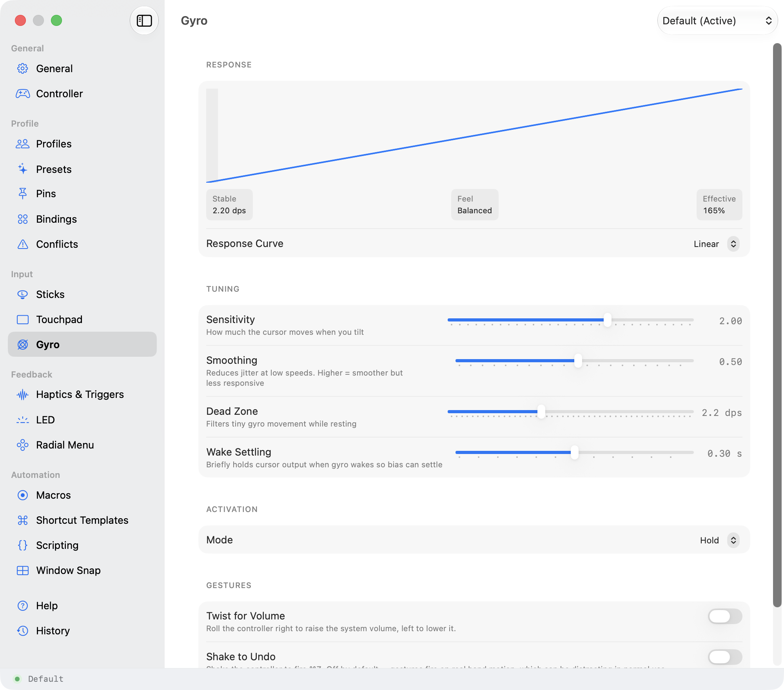This screenshot has width=784, height=690.
Task: Open Haptics & Triggers waveform icon
Action: (x=23, y=394)
